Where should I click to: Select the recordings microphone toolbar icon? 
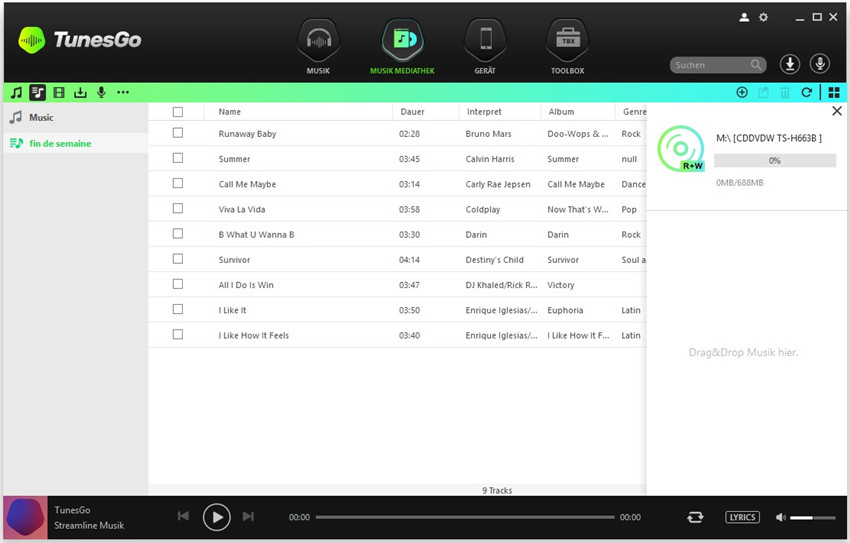click(x=101, y=93)
